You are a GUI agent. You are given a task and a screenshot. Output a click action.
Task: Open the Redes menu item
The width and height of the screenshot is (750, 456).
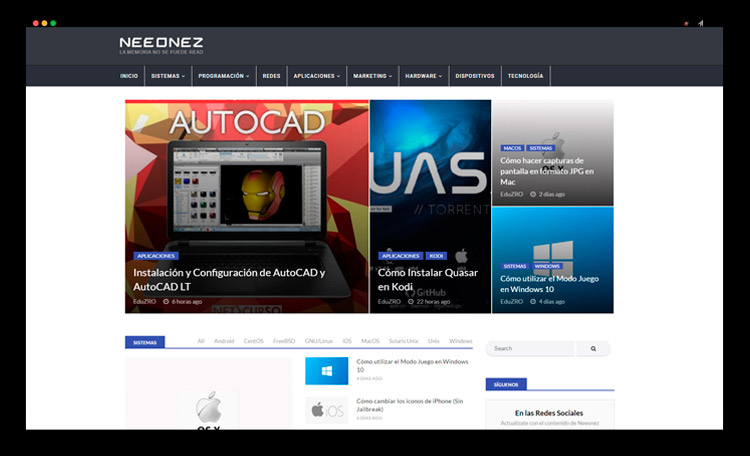point(271,76)
